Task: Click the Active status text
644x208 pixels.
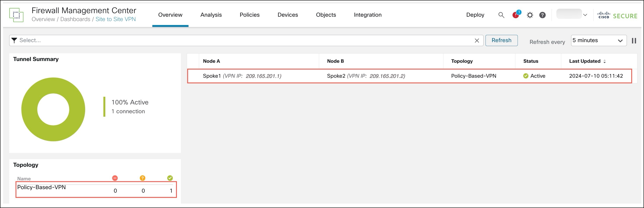Action: point(538,76)
